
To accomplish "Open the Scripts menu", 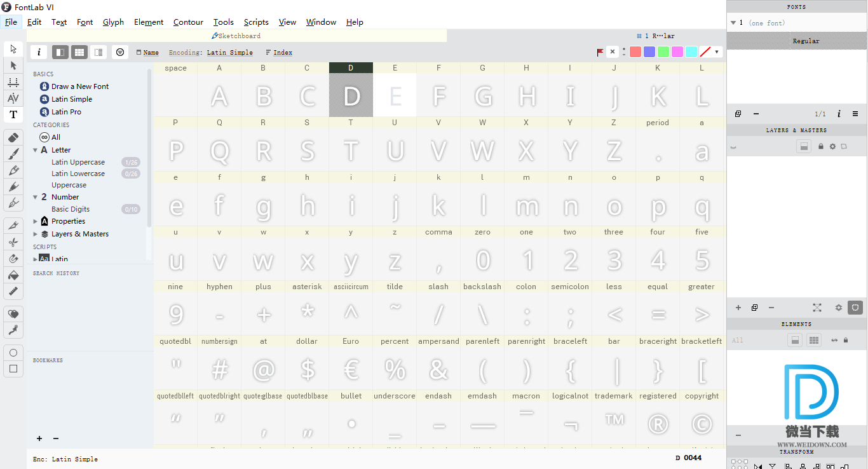I will coord(256,22).
